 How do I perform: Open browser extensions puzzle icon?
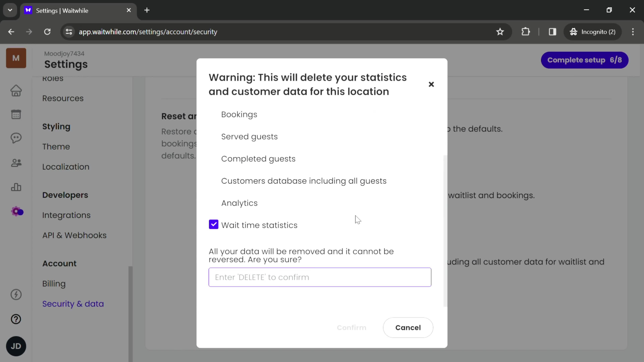coord(525,32)
